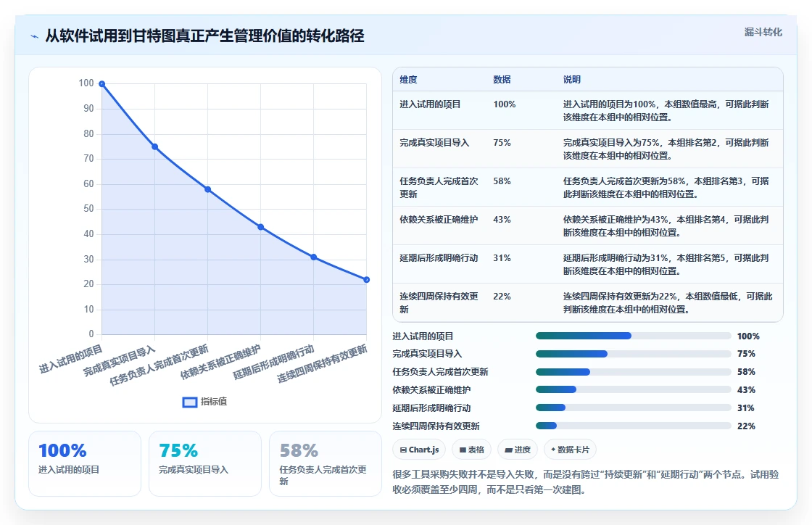Screen dimensions: 812x525
Task: Click the 58% stat card
Action: click(x=326, y=464)
